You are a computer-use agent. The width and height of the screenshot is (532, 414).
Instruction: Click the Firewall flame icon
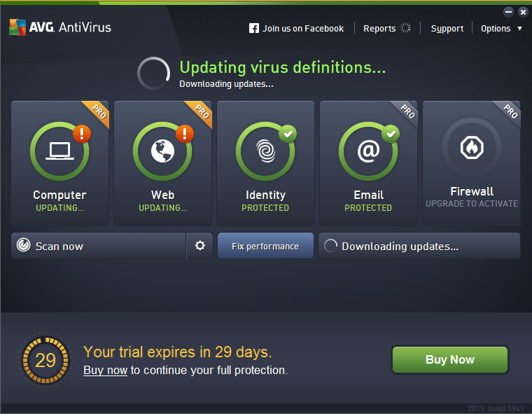click(472, 147)
